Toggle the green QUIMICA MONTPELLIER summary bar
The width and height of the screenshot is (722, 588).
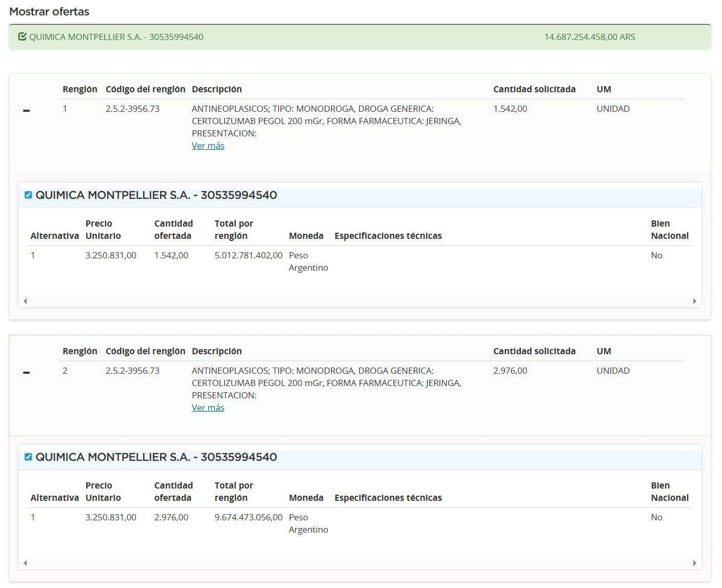(359, 37)
